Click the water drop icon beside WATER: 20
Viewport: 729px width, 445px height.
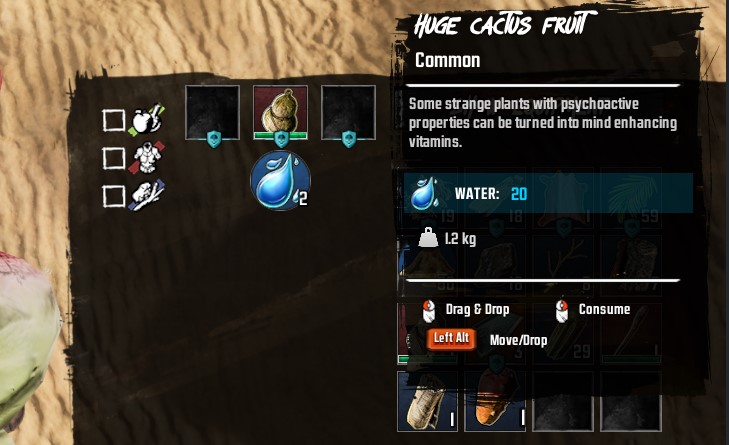point(424,193)
